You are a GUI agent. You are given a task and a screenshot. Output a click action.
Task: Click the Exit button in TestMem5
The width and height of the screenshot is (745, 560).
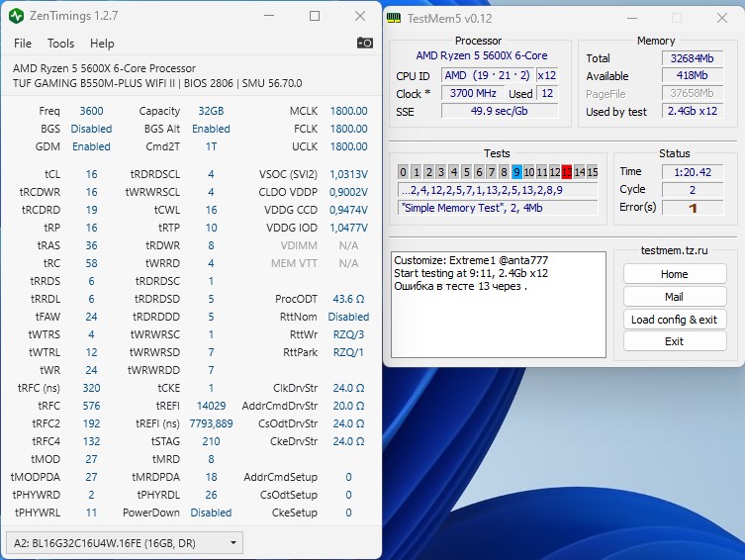pyautogui.click(x=675, y=341)
